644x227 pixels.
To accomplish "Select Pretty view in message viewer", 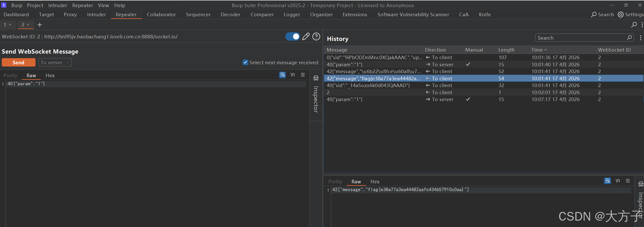I will click(335, 182).
